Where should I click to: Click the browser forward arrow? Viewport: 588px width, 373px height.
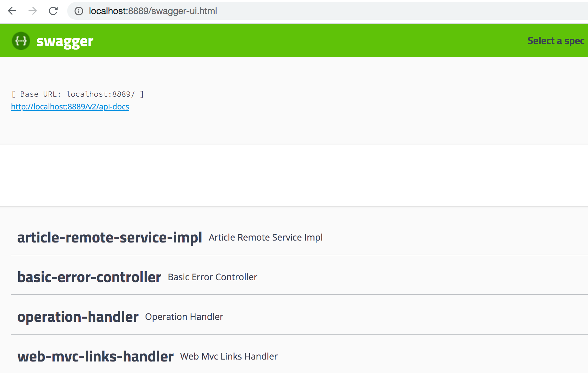coord(33,11)
